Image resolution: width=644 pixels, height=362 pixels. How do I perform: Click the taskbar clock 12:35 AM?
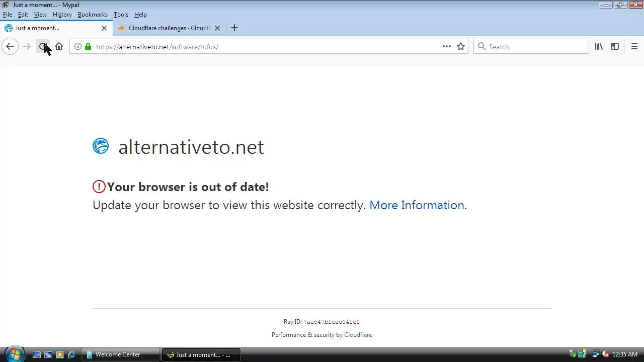click(625, 354)
